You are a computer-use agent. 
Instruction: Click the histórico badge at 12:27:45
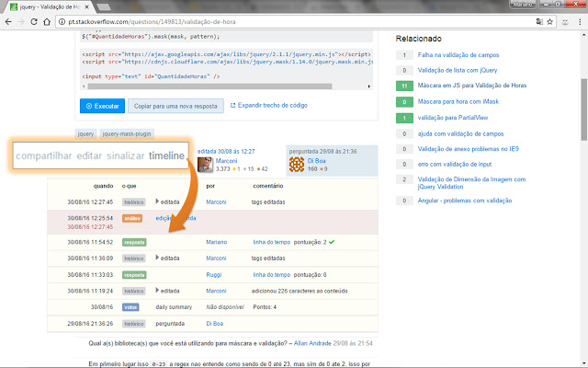134,202
